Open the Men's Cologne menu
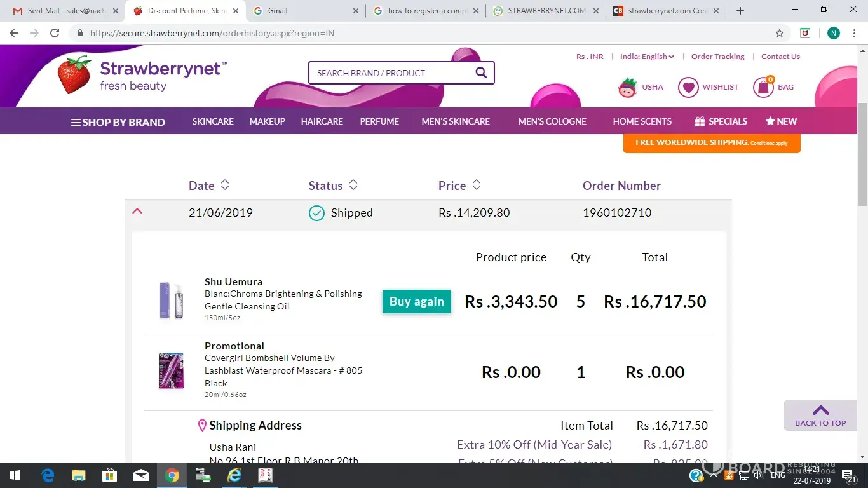Viewport: 868px width, 488px height. click(552, 121)
